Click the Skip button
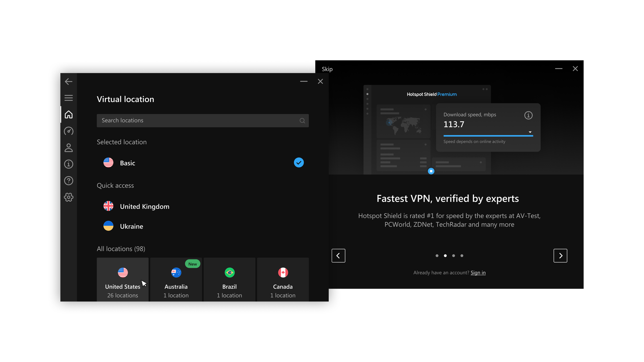The height and width of the screenshot is (362, 644). (x=327, y=69)
